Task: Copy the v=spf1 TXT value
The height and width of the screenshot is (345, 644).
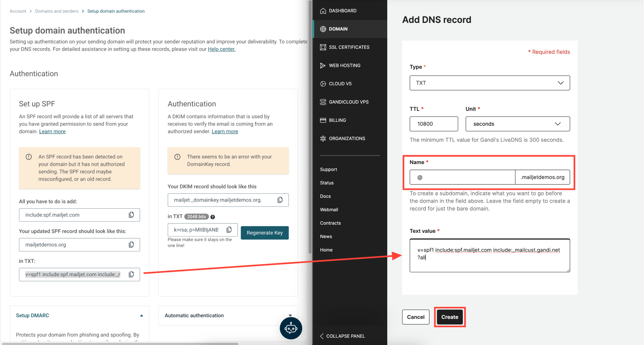Action: (x=131, y=275)
